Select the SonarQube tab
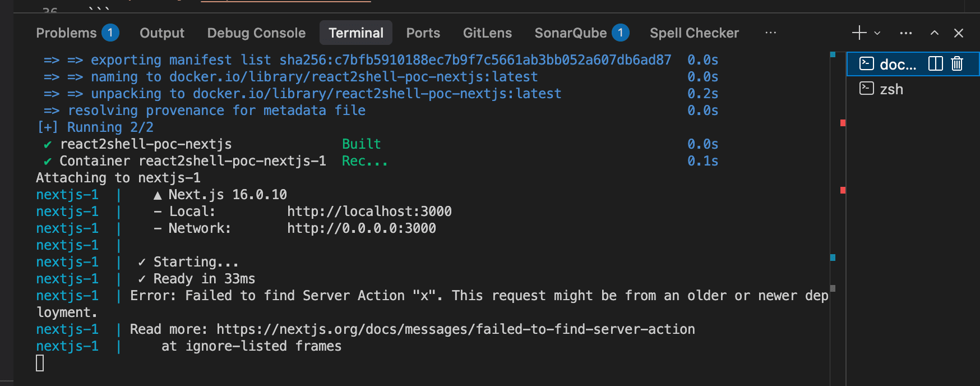Screen dimensions: 980x386 pyautogui.click(x=571, y=33)
